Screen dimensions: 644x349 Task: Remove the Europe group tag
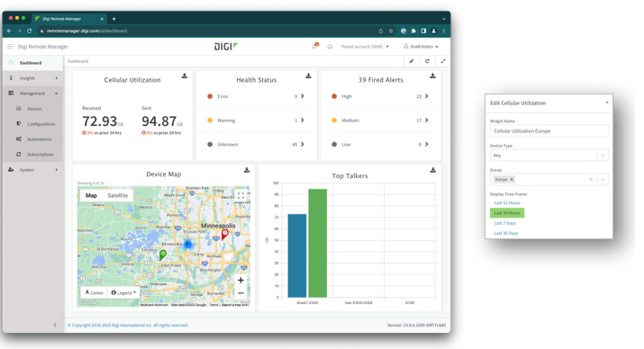pyautogui.click(x=512, y=179)
